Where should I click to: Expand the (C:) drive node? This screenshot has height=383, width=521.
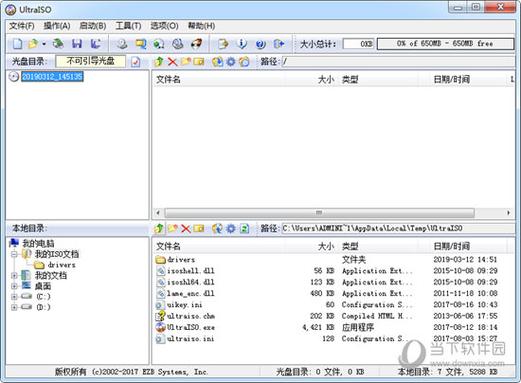[14, 297]
